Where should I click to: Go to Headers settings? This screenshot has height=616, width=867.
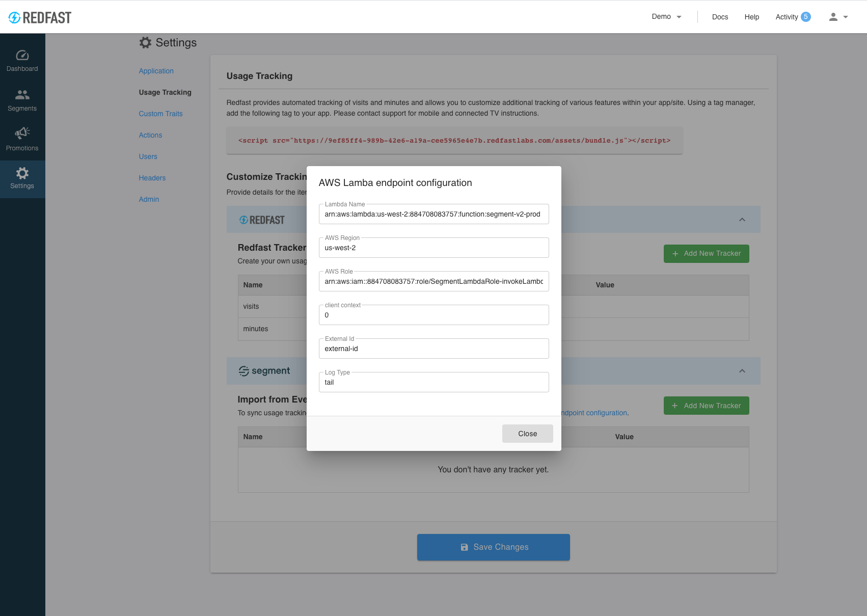152,178
